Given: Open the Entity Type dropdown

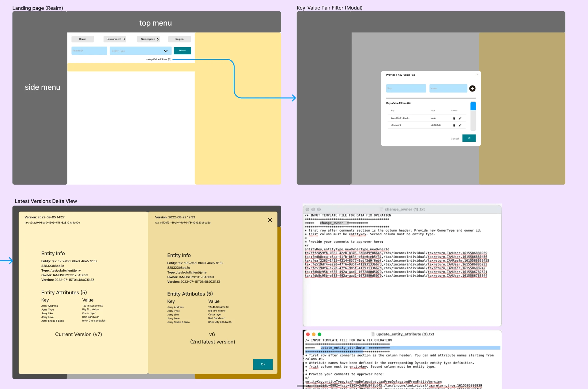Looking at the screenshot, I should [141, 51].
